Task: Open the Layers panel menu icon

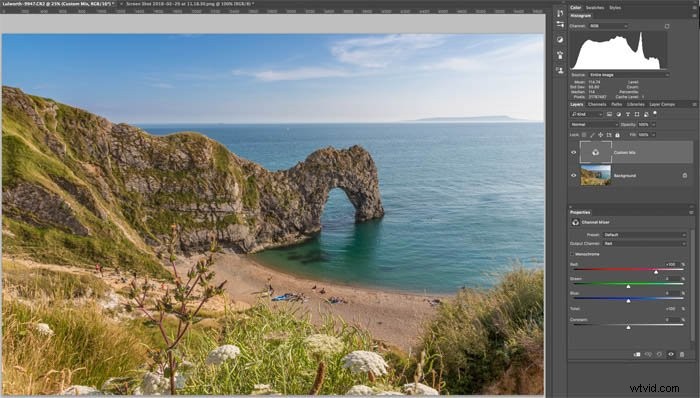Action: [694, 104]
